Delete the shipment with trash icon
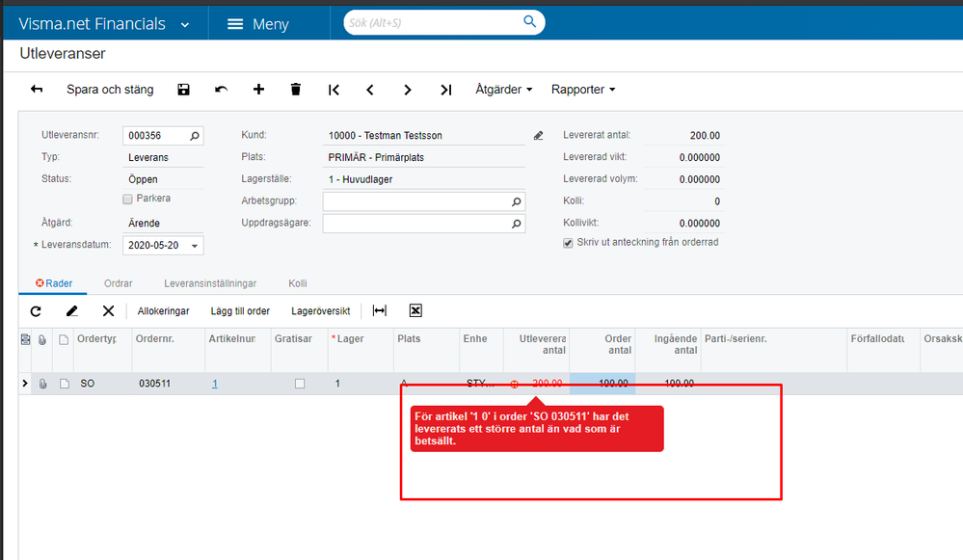This screenshot has height=560, width=963. pos(295,90)
